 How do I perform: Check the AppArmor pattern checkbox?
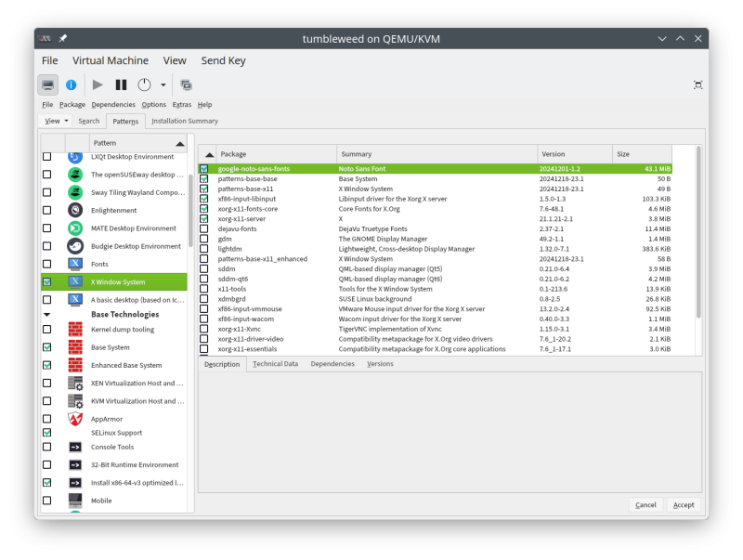(x=47, y=419)
